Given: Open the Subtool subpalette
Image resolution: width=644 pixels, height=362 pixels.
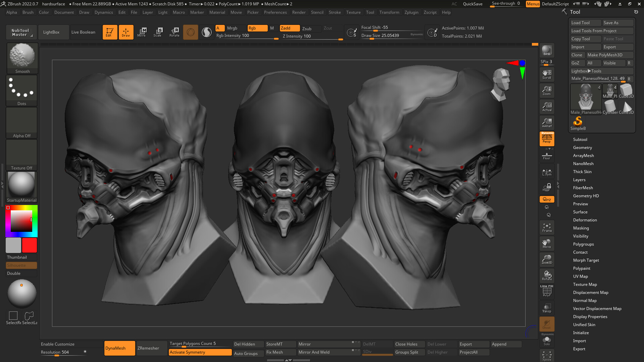Looking at the screenshot, I should click(580, 139).
